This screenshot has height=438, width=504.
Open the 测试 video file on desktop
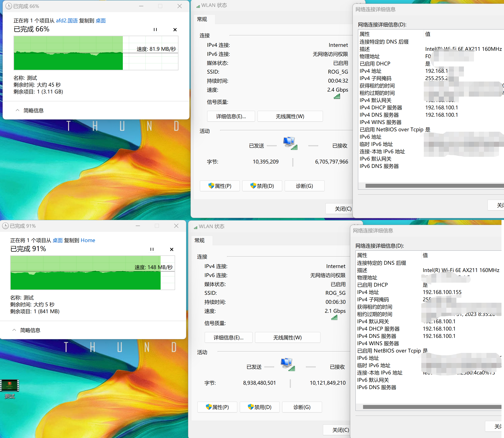point(10,386)
